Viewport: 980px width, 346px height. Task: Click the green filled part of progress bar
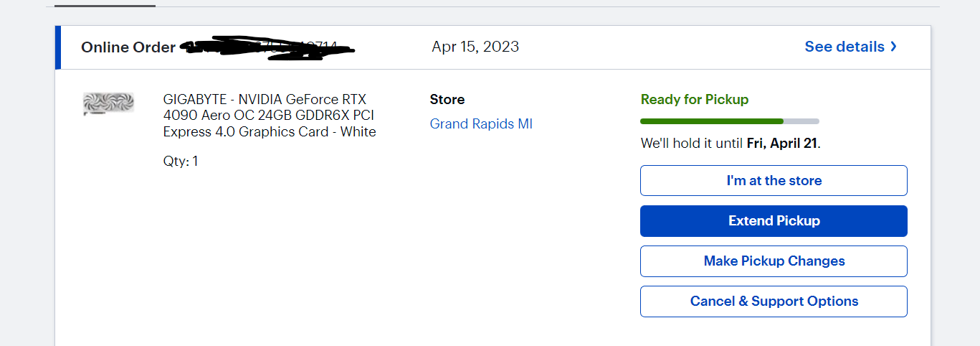711,121
